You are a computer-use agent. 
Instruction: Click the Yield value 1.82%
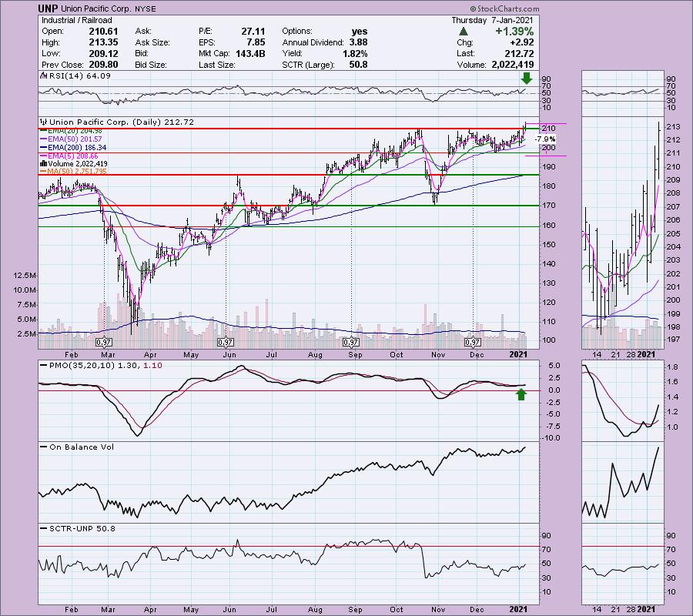click(355, 53)
